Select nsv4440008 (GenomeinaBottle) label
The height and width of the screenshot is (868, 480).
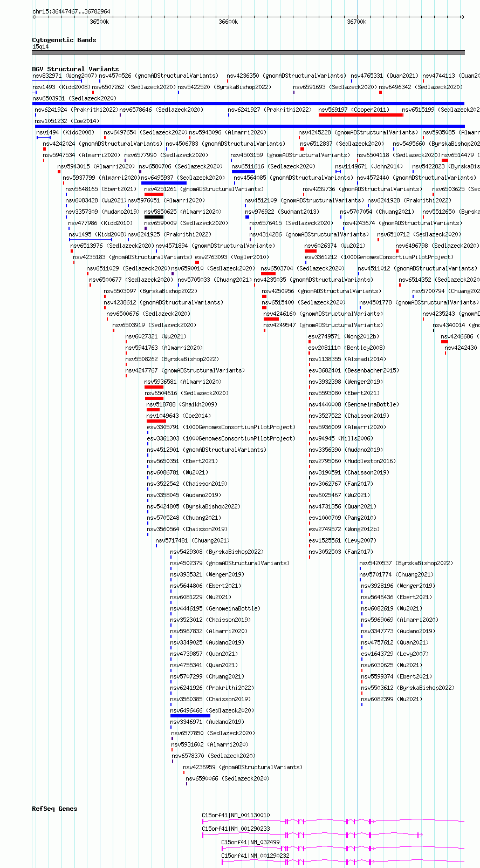(x=354, y=404)
